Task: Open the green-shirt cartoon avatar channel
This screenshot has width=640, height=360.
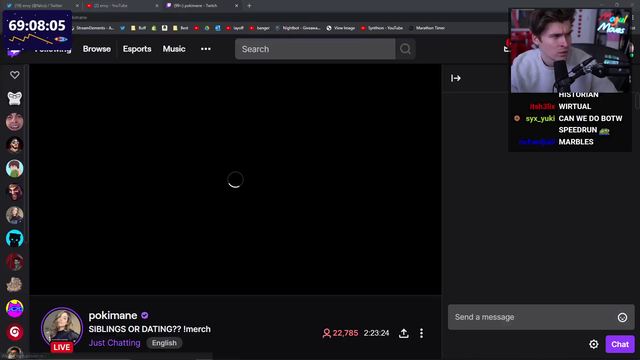Action: pos(15,169)
